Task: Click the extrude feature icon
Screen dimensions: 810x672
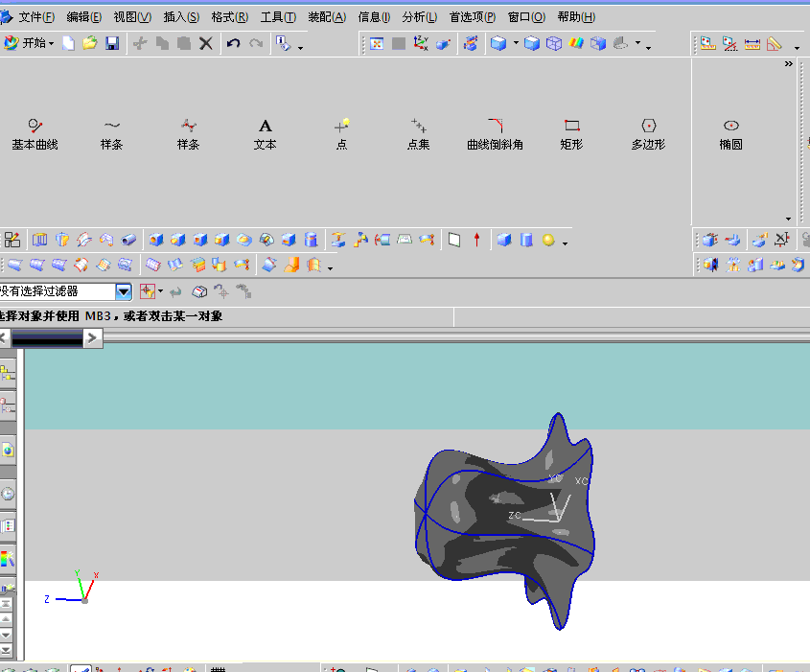Action: [39, 240]
